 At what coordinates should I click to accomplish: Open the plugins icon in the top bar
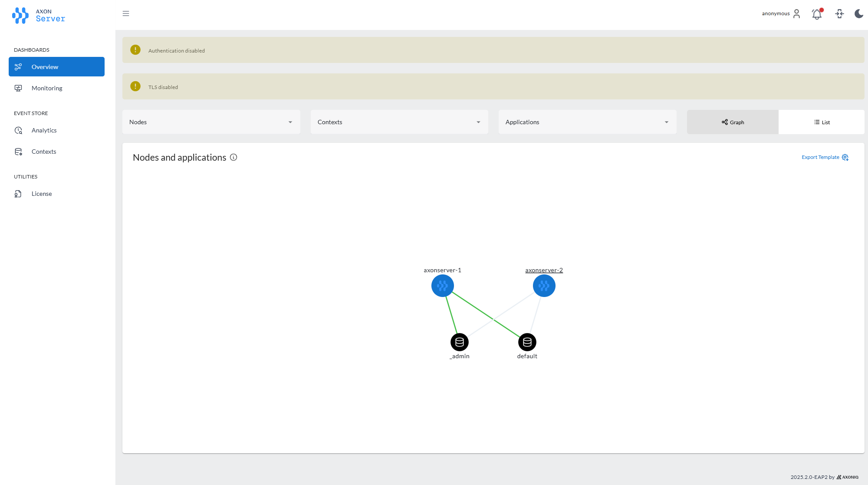pos(839,14)
